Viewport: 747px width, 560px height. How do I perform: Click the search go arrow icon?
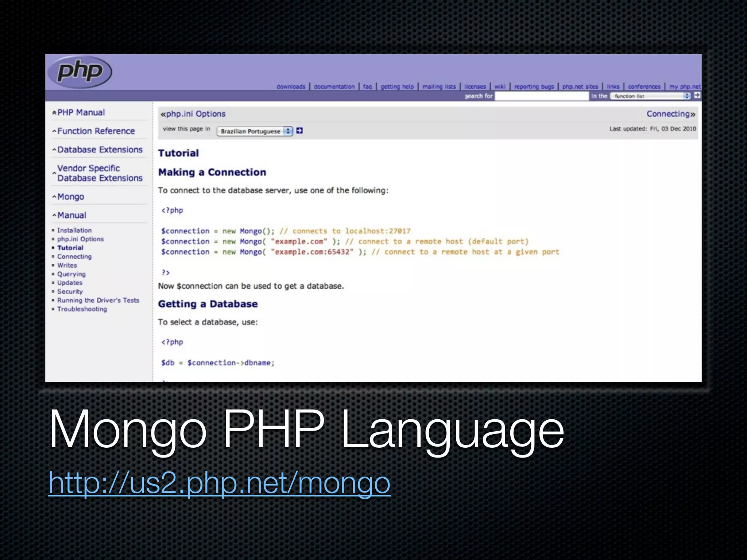697,96
